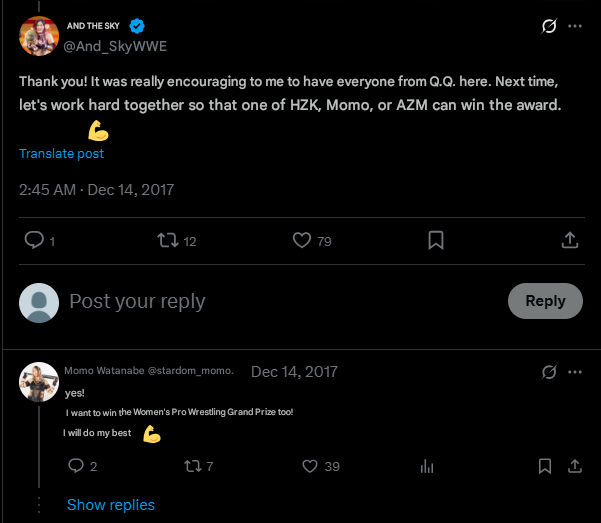Click the Grok icon on main post

pos(548,27)
